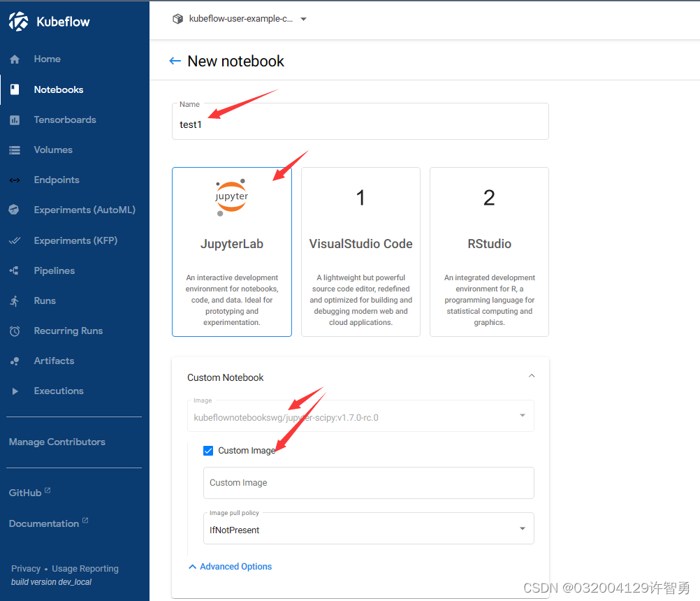The image size is (700, 601).
Task: Select the RStudio server type card
Action: click(489, 252)
